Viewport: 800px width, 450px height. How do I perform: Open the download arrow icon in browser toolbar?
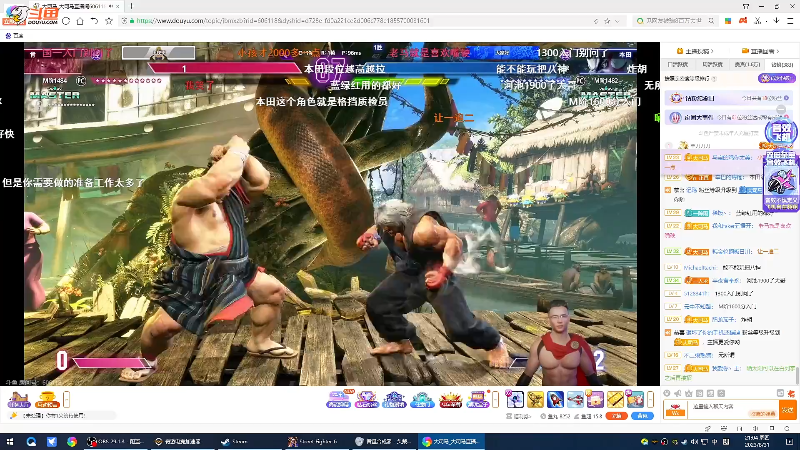776,21
